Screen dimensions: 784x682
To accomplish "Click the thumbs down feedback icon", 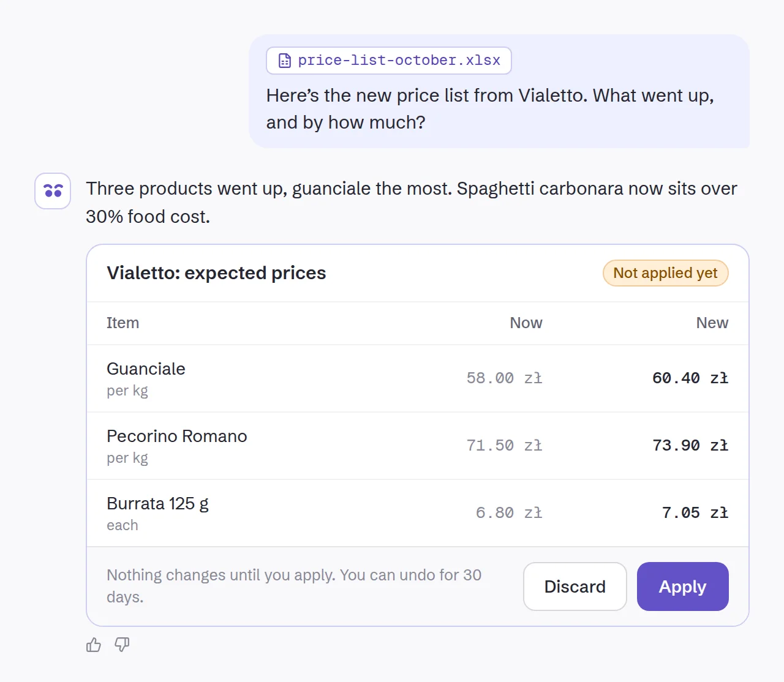I will click(x=122, y=645).
